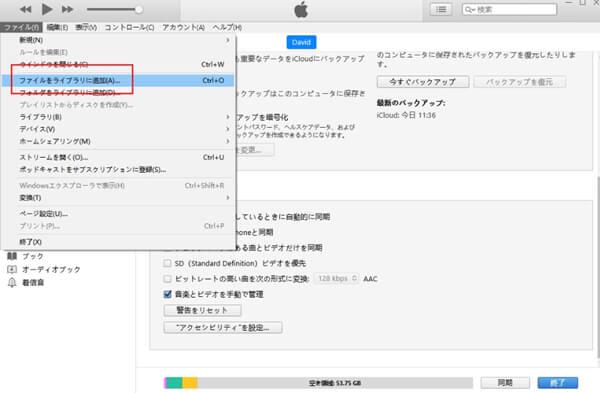This screenshot has height=393, width=600.
Task: Adjust the volume slider knob
Action: click(x=139, y=10)
